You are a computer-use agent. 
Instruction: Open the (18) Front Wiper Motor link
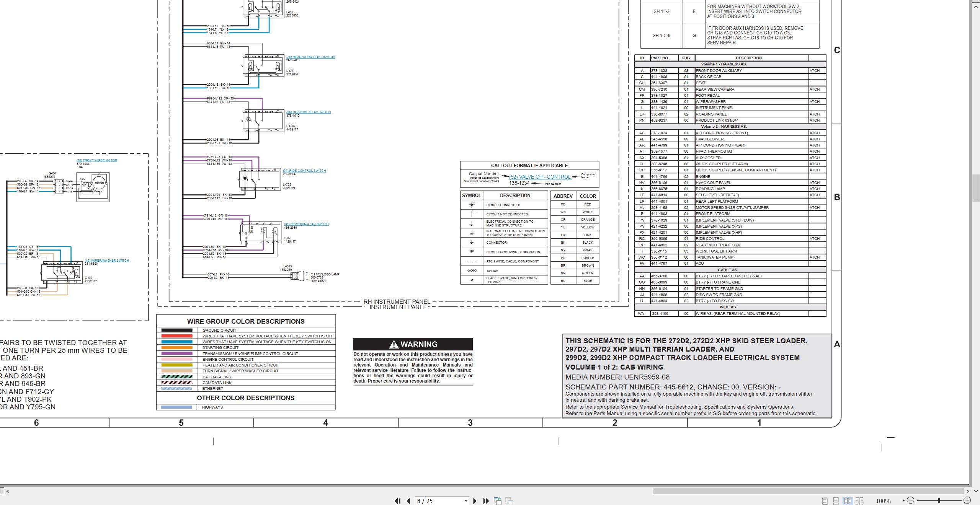tap(97, 160)
